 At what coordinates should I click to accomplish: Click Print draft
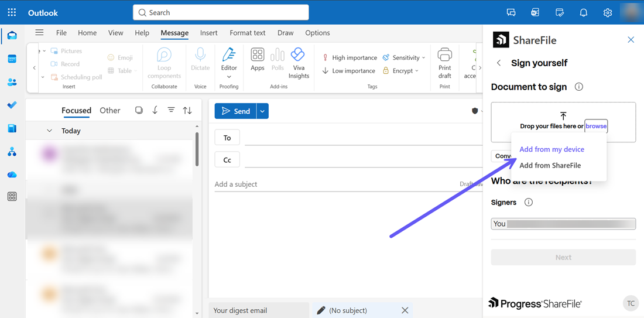tap(445, 63)
